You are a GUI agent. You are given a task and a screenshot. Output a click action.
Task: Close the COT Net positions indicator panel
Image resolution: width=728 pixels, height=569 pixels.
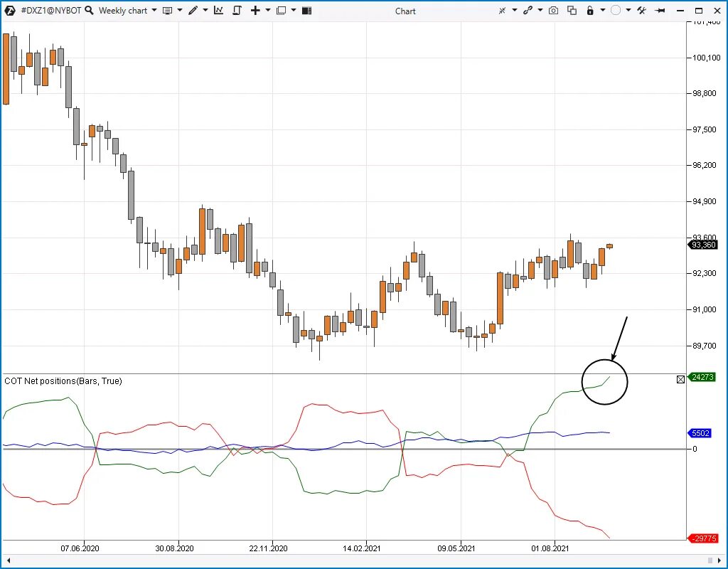(x=680, y=380)
